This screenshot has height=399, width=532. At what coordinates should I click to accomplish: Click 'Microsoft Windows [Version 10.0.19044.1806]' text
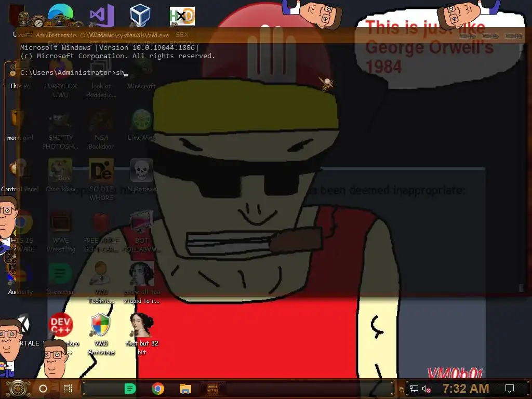coord(109,47)
